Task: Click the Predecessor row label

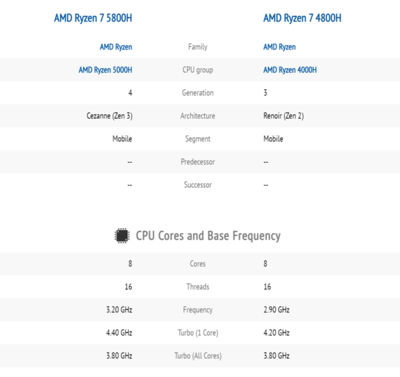Action: point(198,162)
